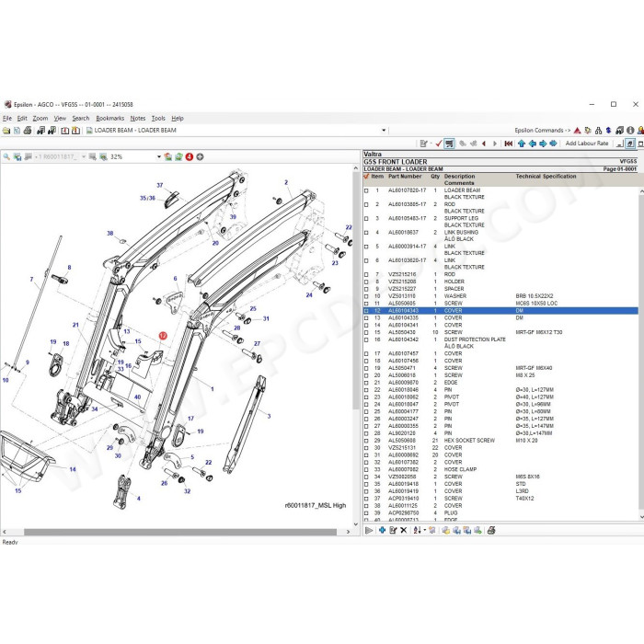Open the LOADER BEAM page dropdown arrow
Image resolution: width=644 pixels, height=644 pixels.
[384, 131]
